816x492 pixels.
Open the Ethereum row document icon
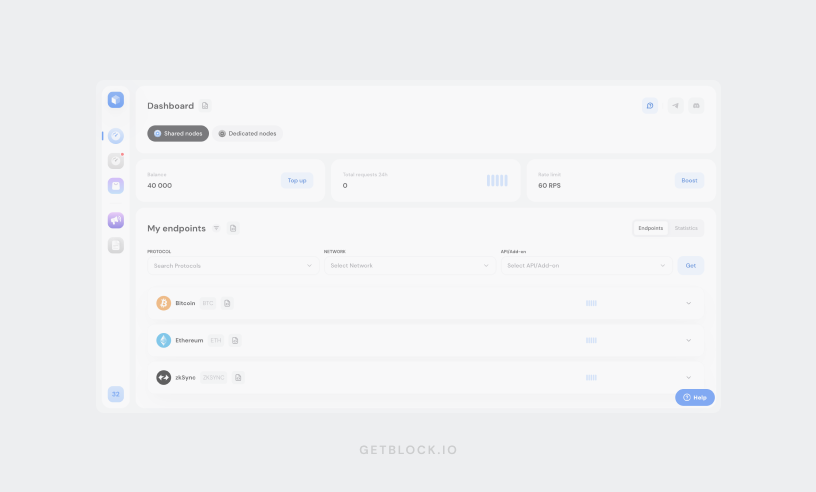[x=235, y=340]
